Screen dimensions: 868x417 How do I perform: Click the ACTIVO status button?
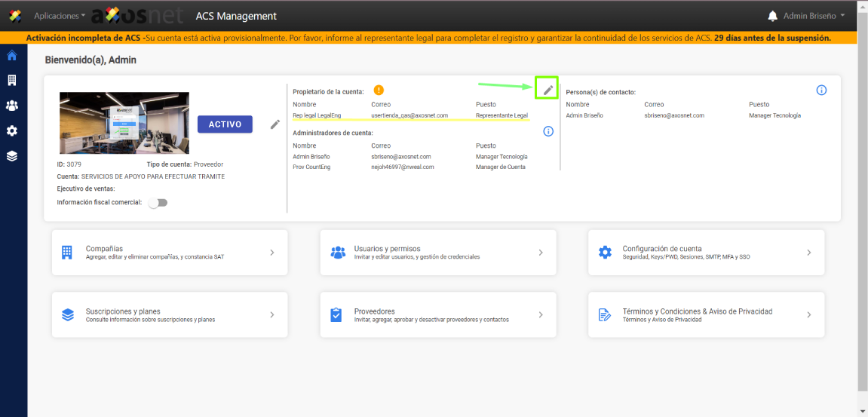pos(225,124)
